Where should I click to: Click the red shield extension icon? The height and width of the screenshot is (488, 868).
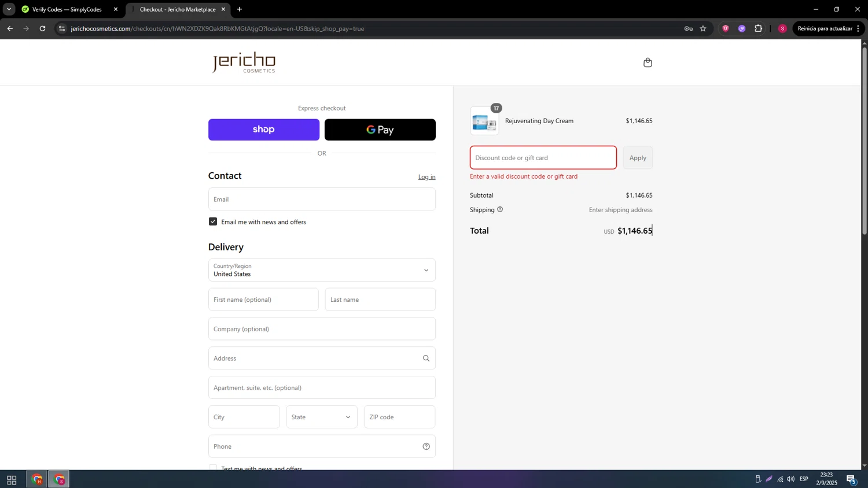click(x=726, y=28)
